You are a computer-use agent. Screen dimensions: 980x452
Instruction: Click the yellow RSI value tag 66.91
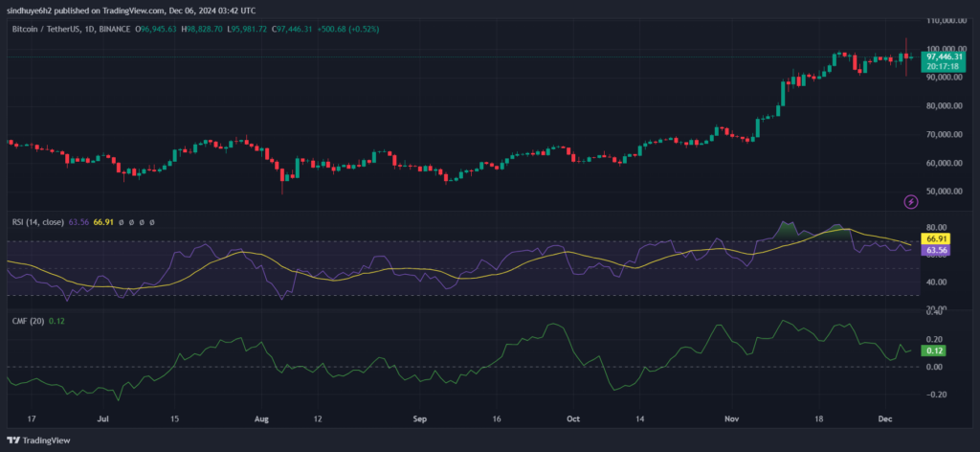tap(935, 237)
